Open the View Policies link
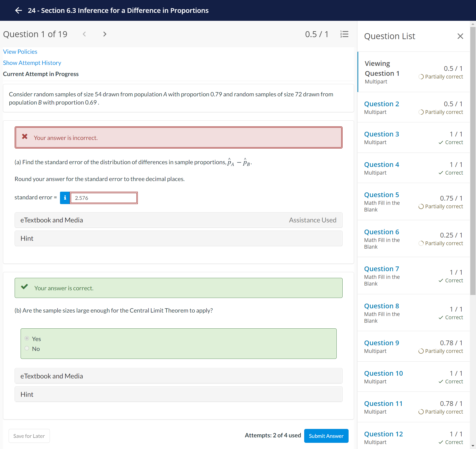 pos(20,52)
